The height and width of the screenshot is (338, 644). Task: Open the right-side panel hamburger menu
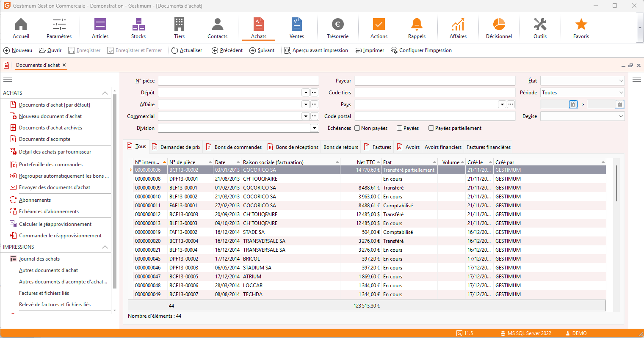pos(637,79)
